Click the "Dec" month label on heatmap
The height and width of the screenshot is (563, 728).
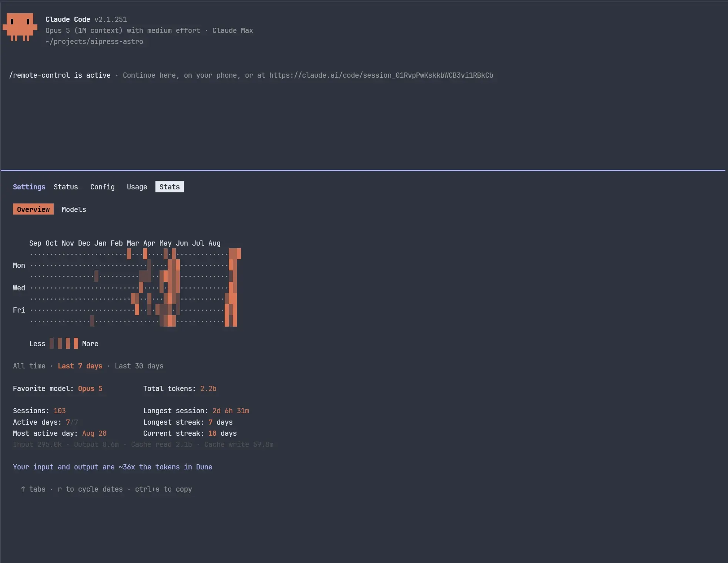[84, 243]
